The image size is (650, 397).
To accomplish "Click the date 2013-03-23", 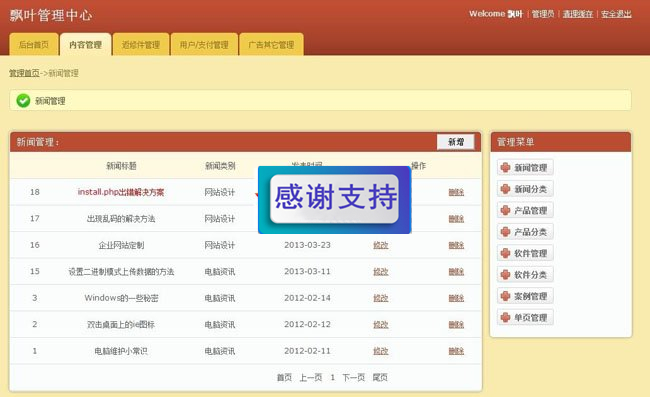I will (x=307, y=245).
